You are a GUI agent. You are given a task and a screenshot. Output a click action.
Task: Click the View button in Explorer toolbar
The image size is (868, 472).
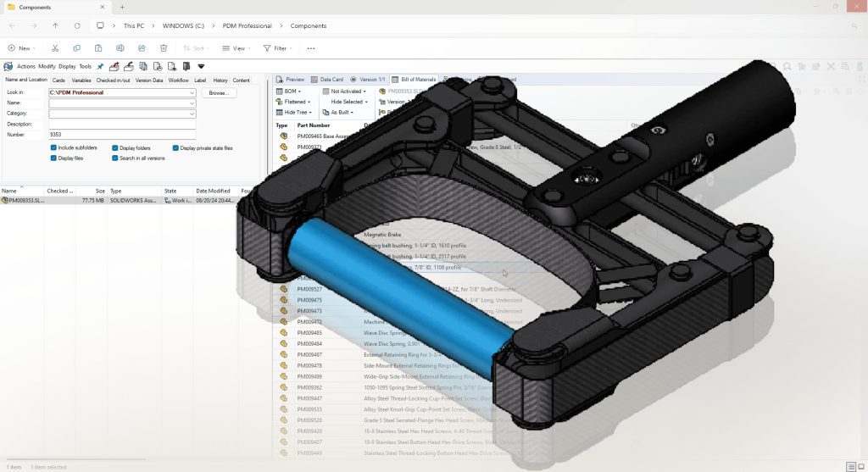point(236,48)
